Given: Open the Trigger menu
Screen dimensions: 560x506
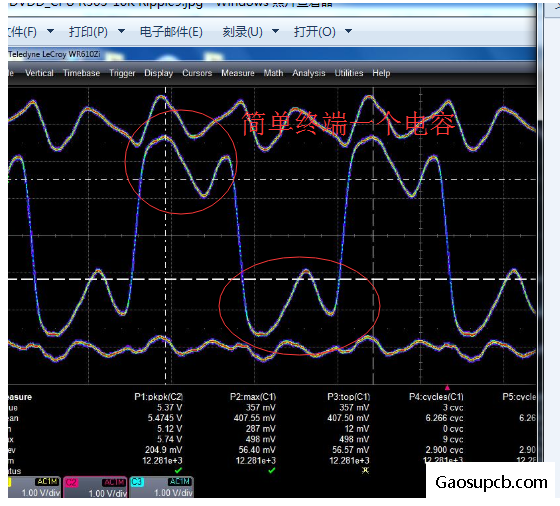Looking at the screenshot, I should coord(122,73).
